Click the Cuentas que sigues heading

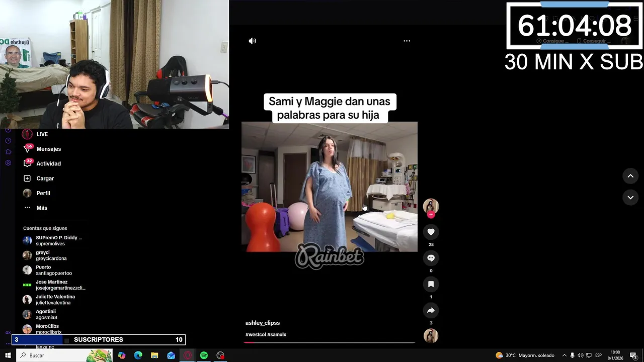pyautogui.click(x=45, y=228)
